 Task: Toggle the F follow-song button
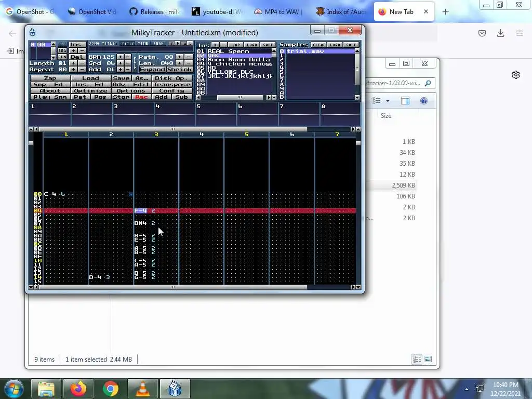point(172,44)
